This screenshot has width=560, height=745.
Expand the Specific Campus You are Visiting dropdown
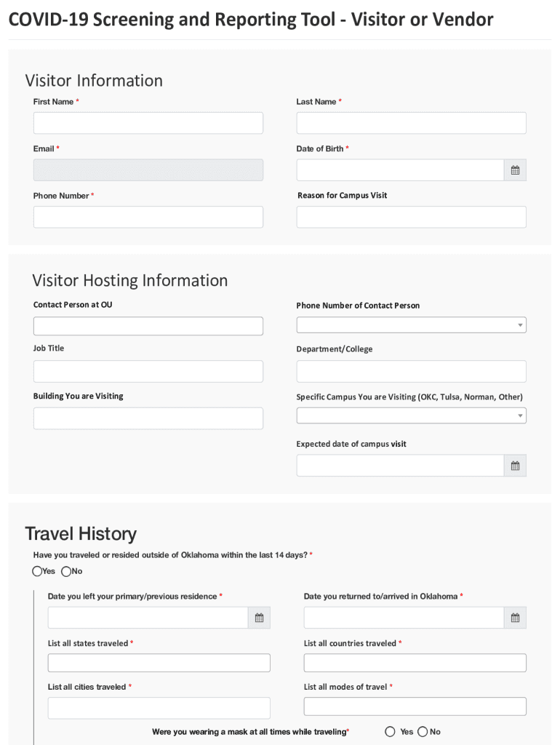tap(411, 415)
